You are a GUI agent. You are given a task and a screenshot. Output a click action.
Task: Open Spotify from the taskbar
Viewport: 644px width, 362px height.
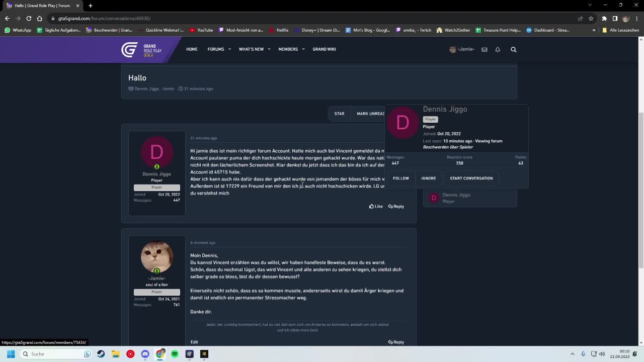tap(175, 354)
